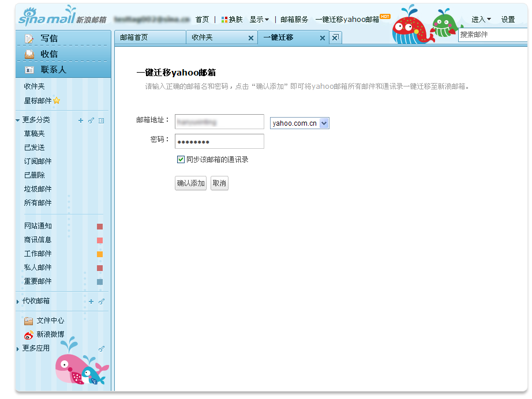Open the 草稿夹 folder
The image size is (532, 399).
(x=34, y=134)
